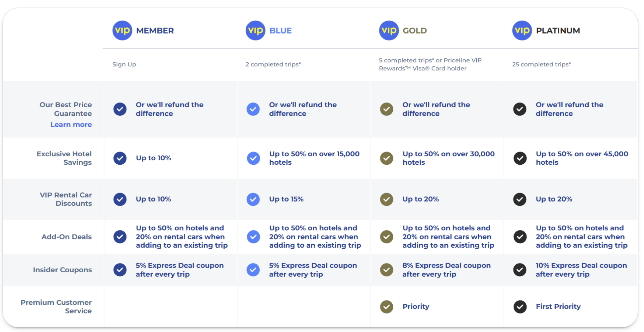Click the VIP Platinum tier badge icon
This screenshot has height=332, width=644.
(x=522, y=31)
